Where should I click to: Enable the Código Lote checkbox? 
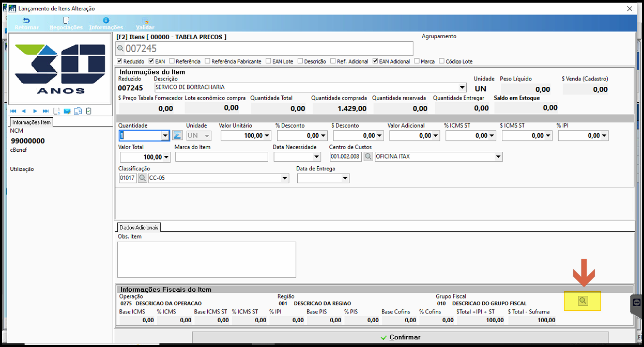[x=441, y=61]
